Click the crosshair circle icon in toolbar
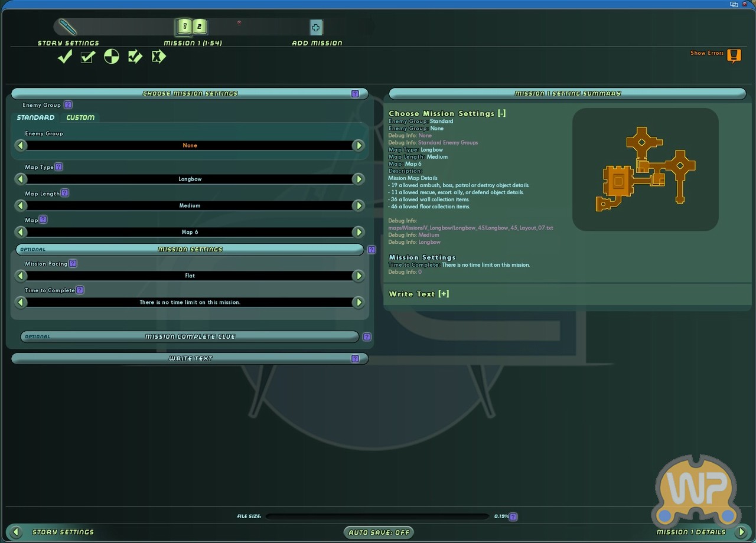756x543 pixels. [x=112, y=57]
